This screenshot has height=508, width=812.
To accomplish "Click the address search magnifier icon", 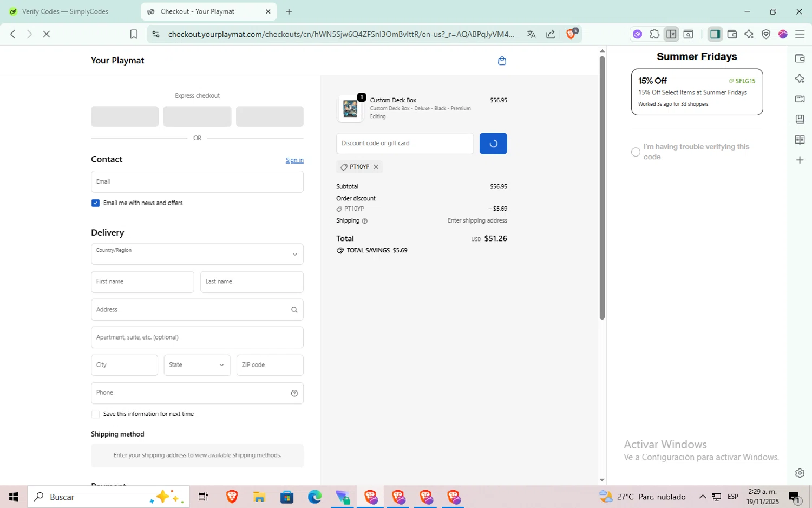I will (x=294, y=310).
